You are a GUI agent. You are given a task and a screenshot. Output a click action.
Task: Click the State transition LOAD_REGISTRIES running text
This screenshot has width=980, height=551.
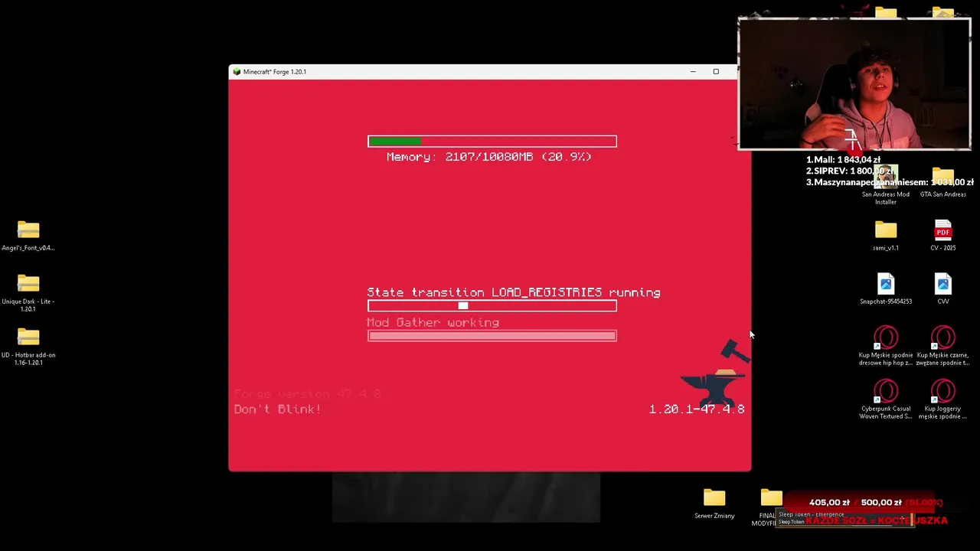514,292
